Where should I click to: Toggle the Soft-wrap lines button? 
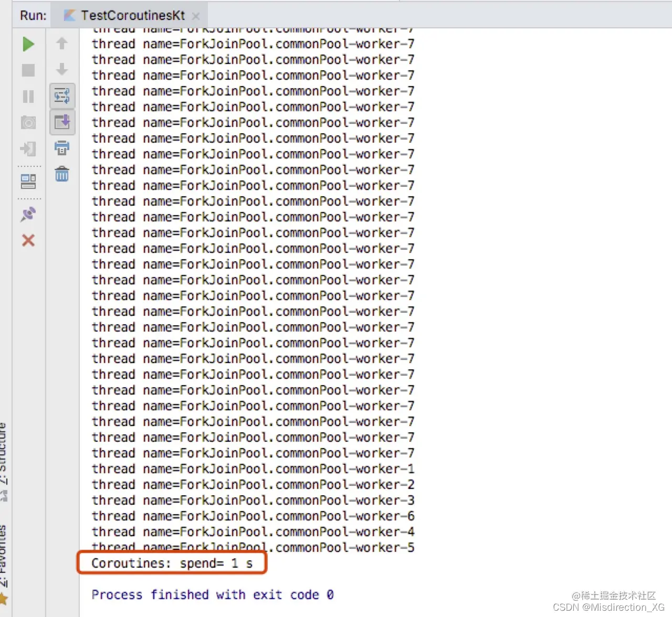point(62,96)
